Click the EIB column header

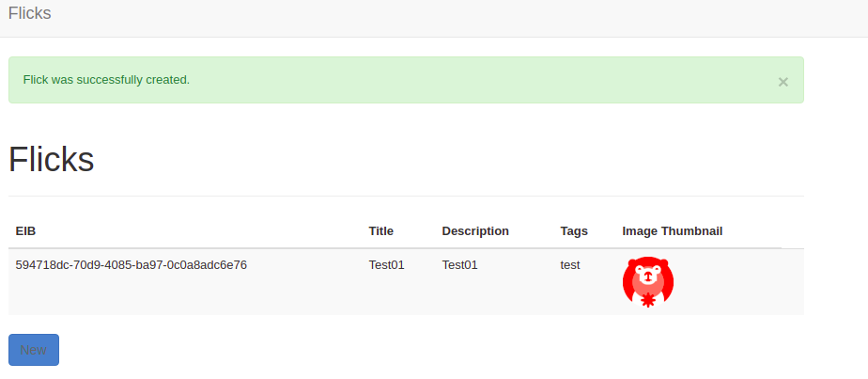coord(25,230)
